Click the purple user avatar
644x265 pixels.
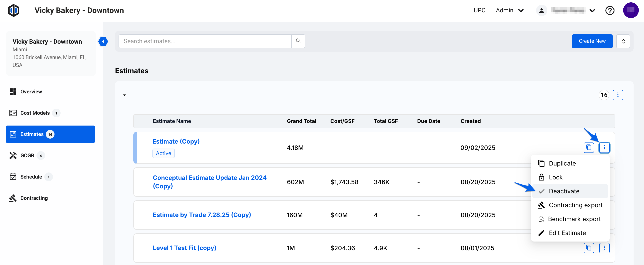(631, 10)
